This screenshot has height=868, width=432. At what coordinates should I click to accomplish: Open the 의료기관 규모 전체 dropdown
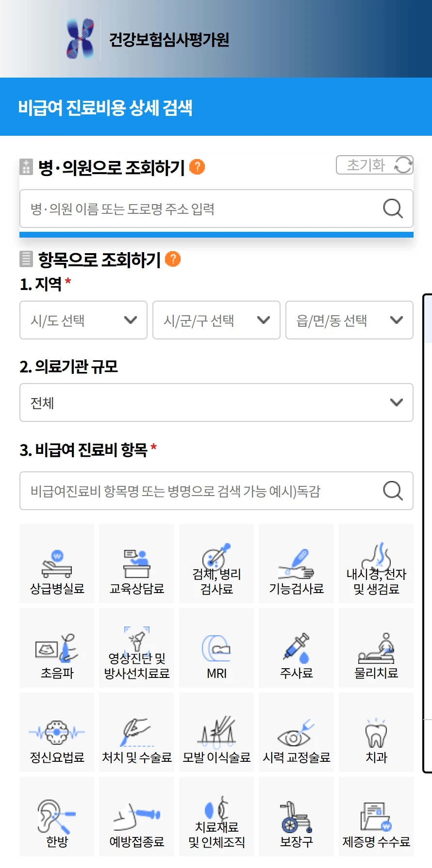click(x=216, y=402)
